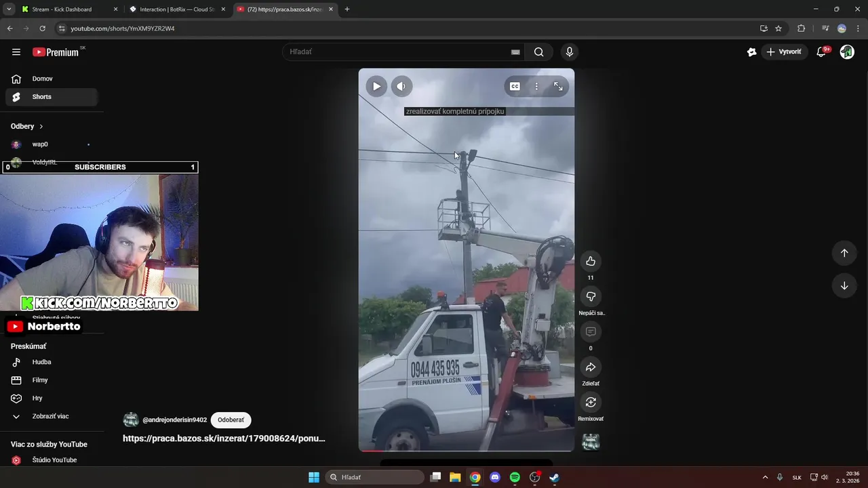This screenshot has width=868, height=488.
Task: Click the sparkle icon beside Vytvoriť
Action: click(x=751, y=52)
